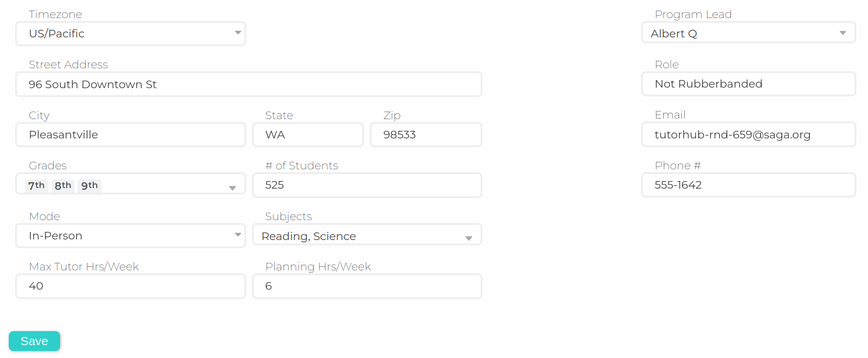Open the Timezone dropdown

[238, 33]
